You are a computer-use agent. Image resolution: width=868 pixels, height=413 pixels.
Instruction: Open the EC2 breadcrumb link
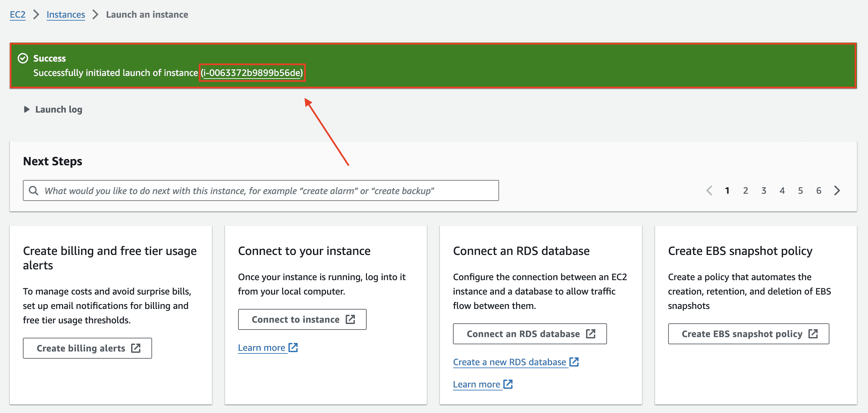[x=17, y=14]
